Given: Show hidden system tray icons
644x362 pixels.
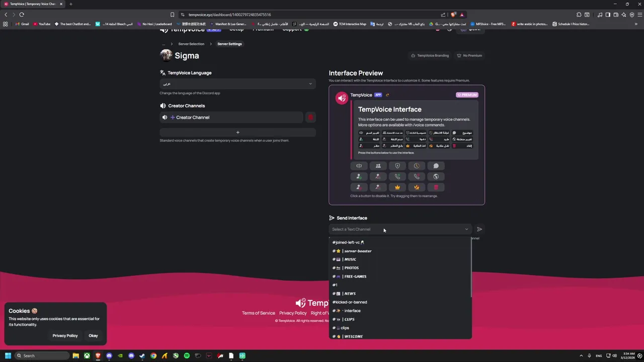Looking at the screenshot, I should (x=581, y=355).
